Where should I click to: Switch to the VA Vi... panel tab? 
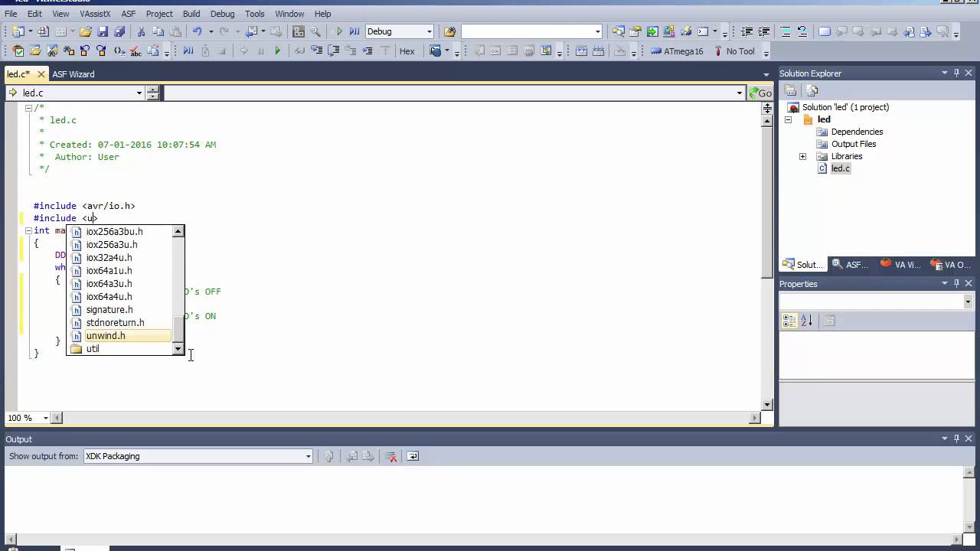tap(900, 265)
